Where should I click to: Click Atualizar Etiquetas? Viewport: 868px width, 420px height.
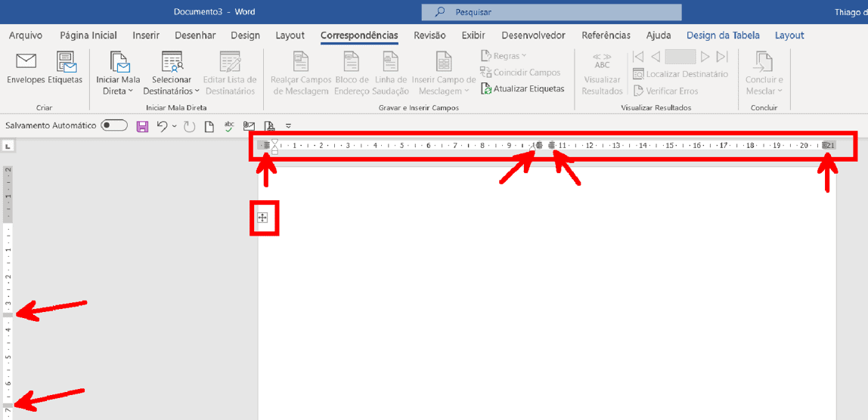tap(522, 88)
